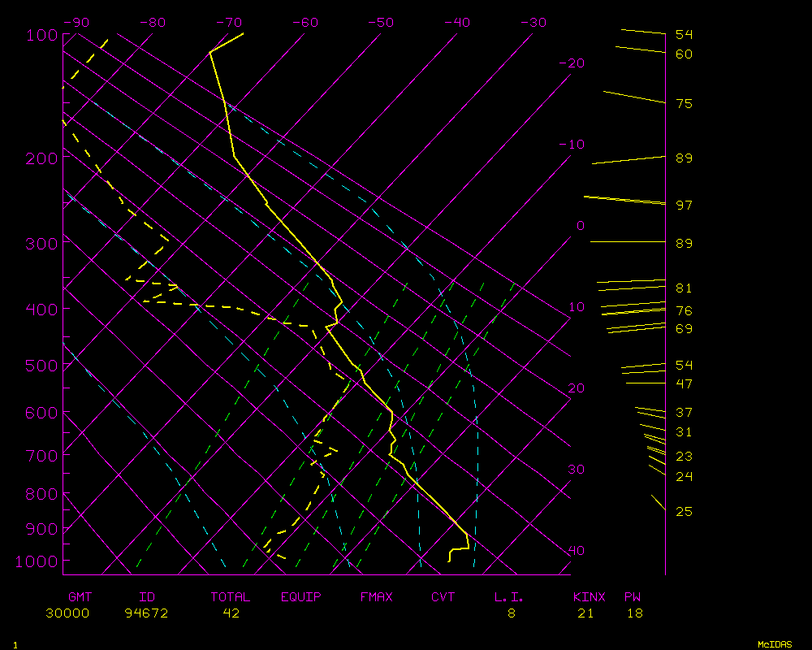Select the 40 isotherm label on right
Screen dimensions: 812x650
(x=576, y=551)
